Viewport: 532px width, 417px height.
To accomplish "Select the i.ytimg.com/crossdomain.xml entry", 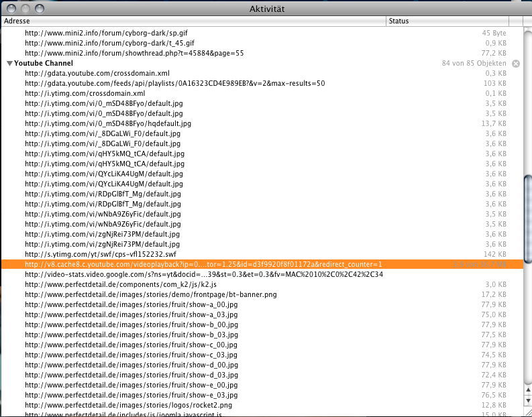I will pyautogui.click(x=85, y=93).
